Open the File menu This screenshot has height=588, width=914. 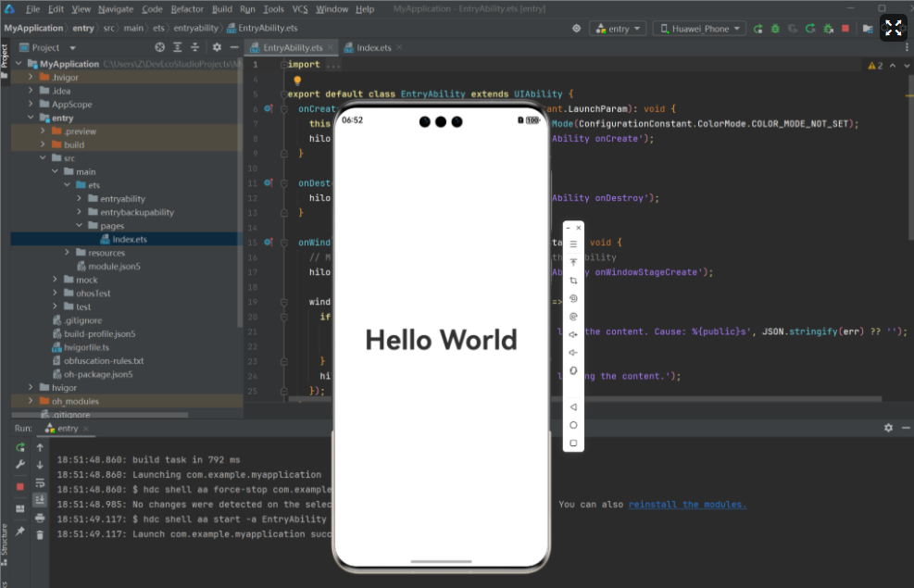click(x=32, y=8)
